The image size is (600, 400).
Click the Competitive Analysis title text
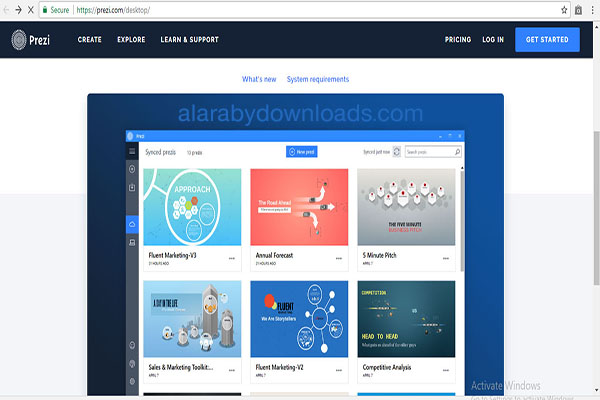pos(387,367)
